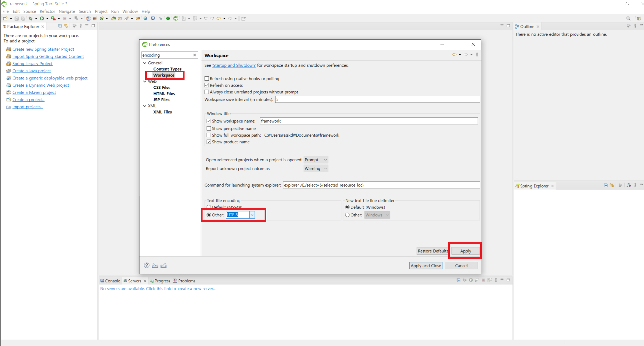Screen dimensions: 644x346
Task: Check Always close unrelated projects without prompt
Action: click(207, 92)
